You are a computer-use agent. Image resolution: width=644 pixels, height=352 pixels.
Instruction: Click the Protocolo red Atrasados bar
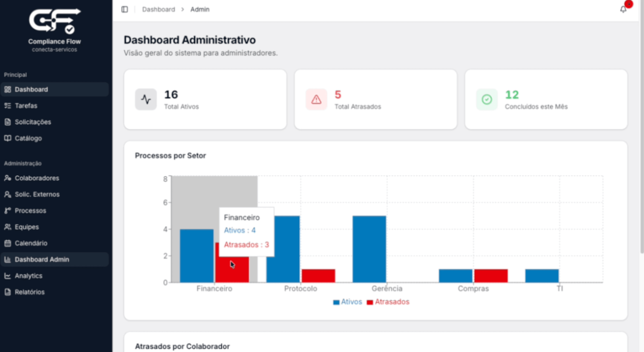coord(318,276)
